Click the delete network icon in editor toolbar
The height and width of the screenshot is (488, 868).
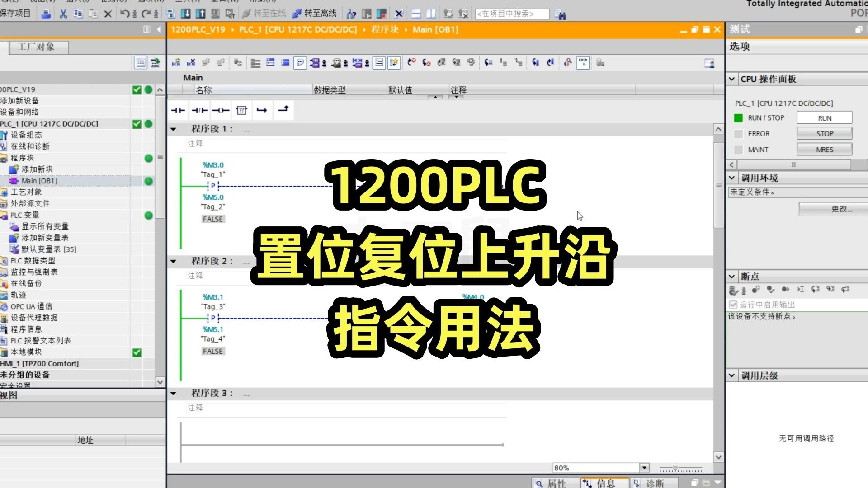coord(191,63)
